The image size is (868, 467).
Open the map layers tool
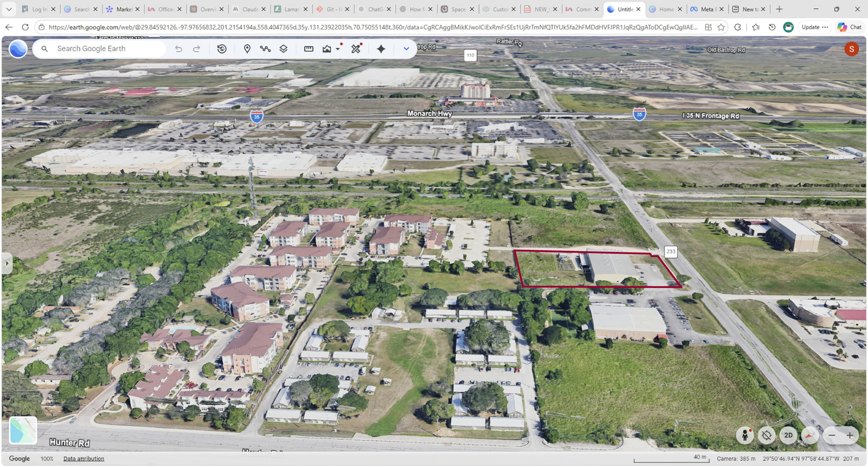(283, 49)
